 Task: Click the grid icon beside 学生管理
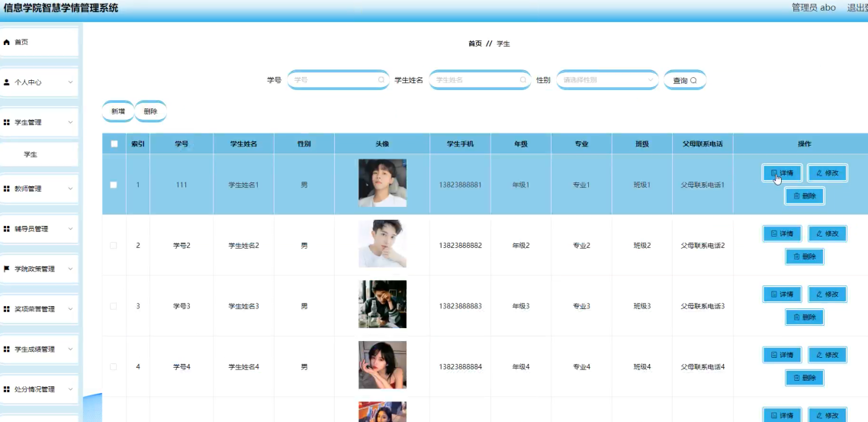(x=7, y=122)
